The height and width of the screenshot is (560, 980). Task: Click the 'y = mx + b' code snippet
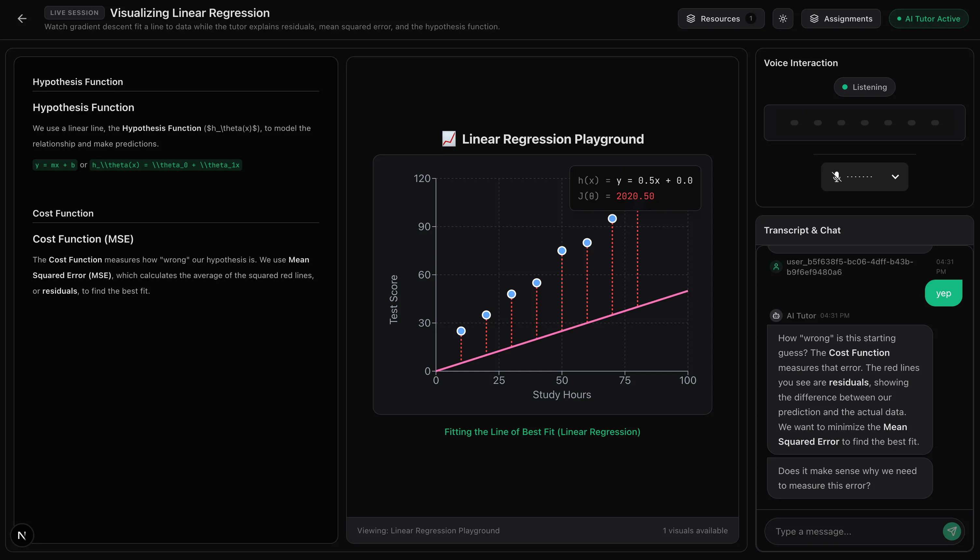pyautogui.click(x=55, y=165)
